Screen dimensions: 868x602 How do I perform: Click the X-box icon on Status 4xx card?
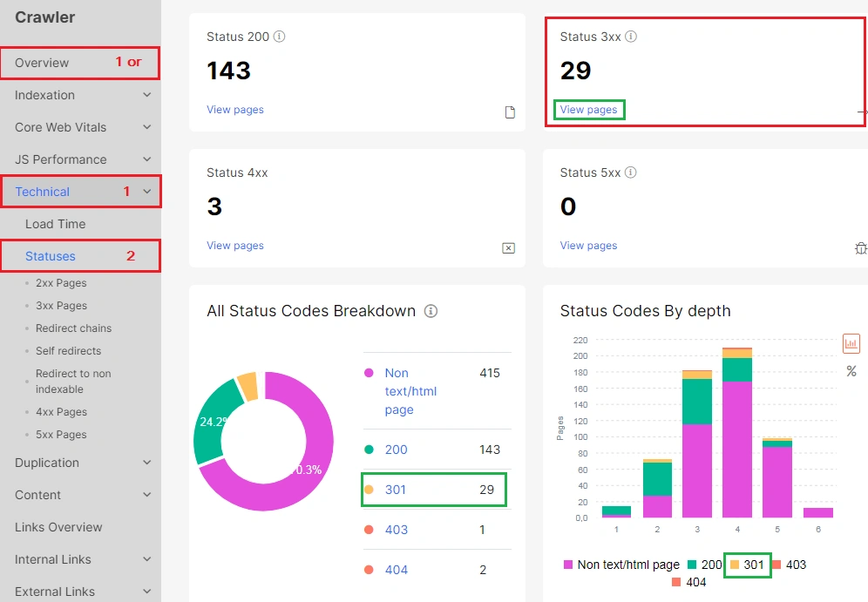pyautogui.click(x=509, y=248)
